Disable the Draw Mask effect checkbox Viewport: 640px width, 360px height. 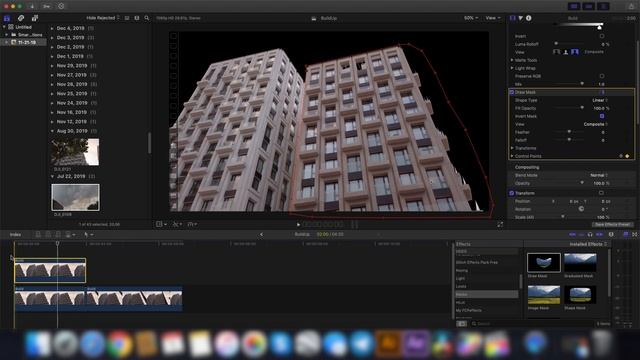pyautogui.click(x=512, y=92)
